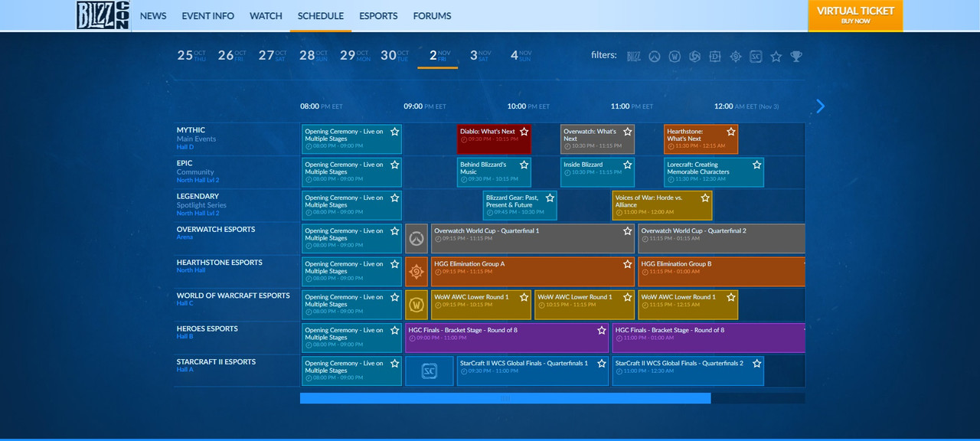Image resolution: width=980 pixels, height=441 pixels.
Task: Open Overwatch World Cup Quarterfinal 2 event
Action: [721, 238]
